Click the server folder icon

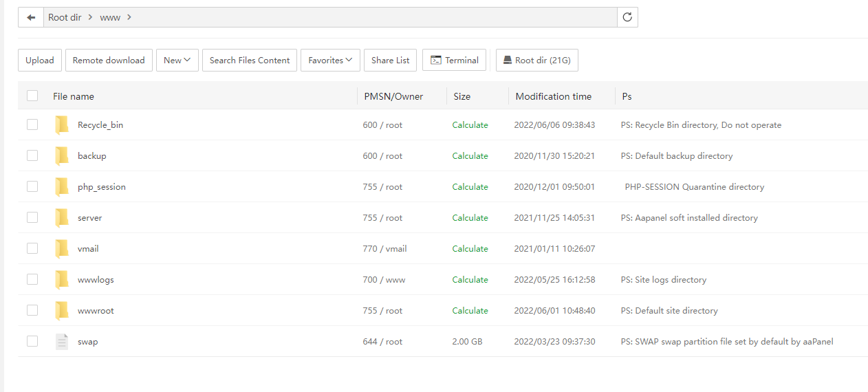[62, 217]
